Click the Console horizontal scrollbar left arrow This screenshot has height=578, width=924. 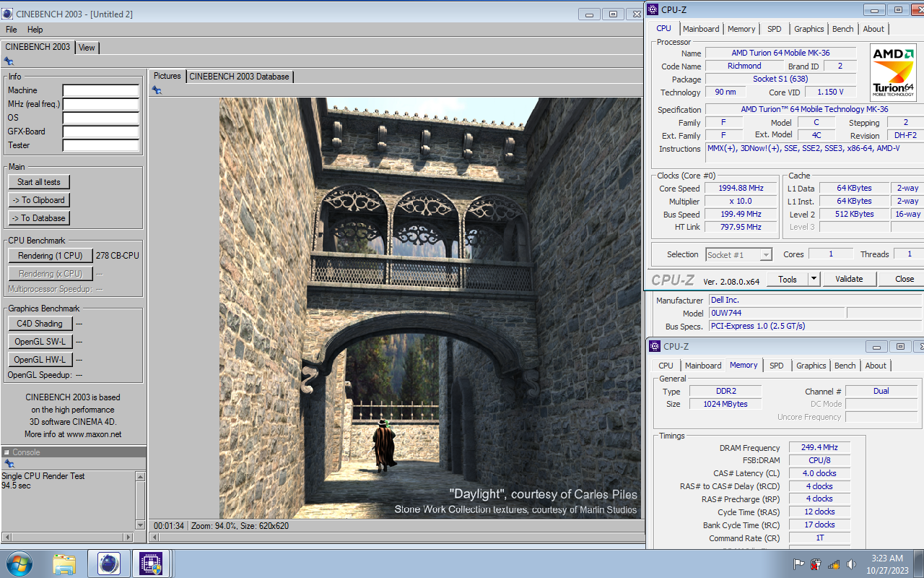coord(6,537)
